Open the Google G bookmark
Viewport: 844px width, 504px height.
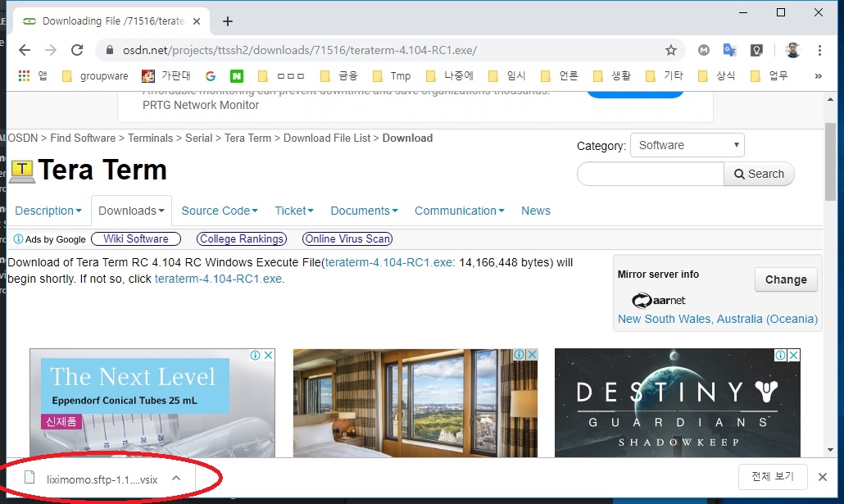point(211,76)
